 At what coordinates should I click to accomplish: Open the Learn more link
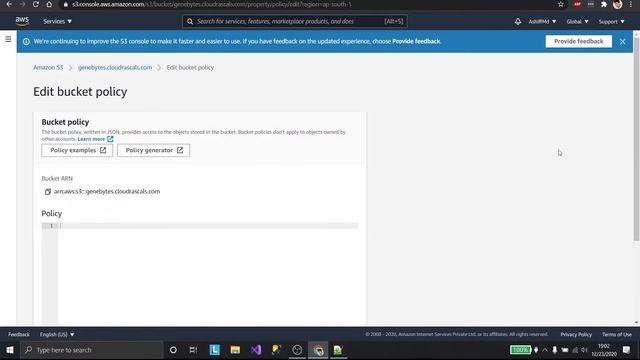95,139
